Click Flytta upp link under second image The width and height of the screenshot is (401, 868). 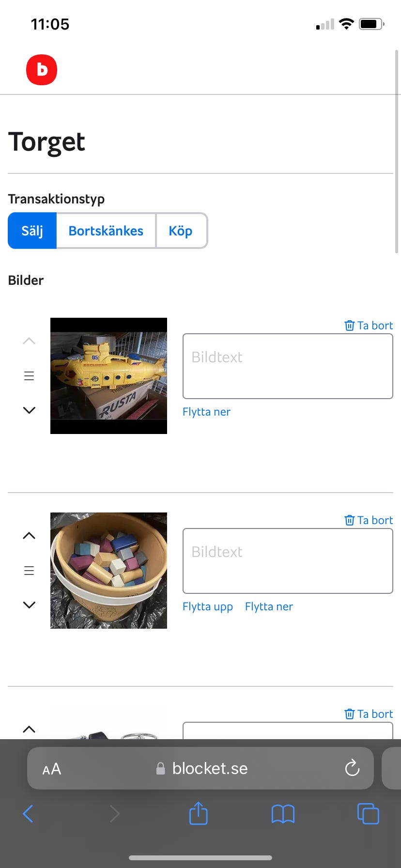208,606
